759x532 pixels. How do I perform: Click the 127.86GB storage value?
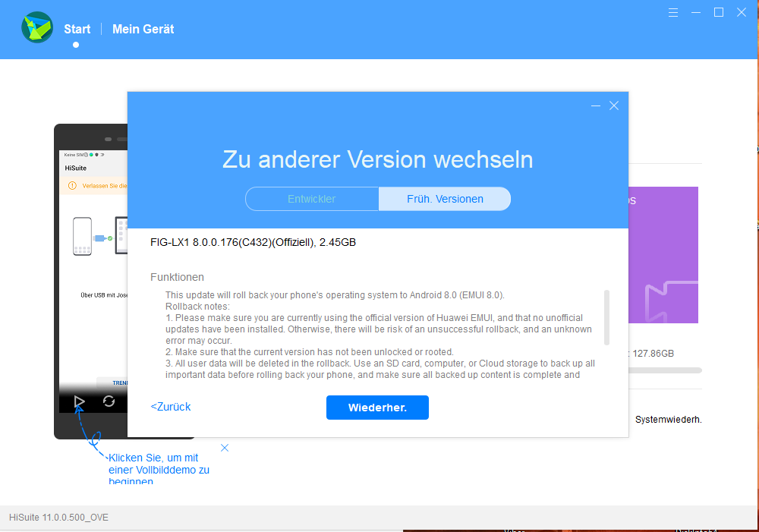point(653,354)
